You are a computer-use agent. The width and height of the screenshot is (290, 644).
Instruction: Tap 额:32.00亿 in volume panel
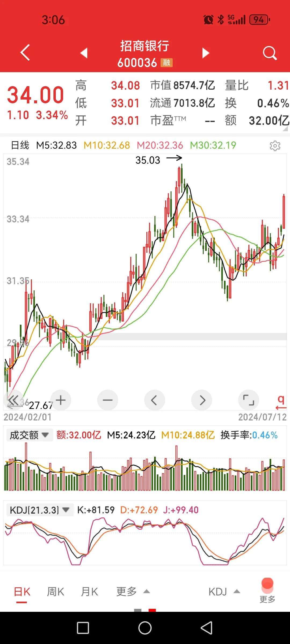79,435
